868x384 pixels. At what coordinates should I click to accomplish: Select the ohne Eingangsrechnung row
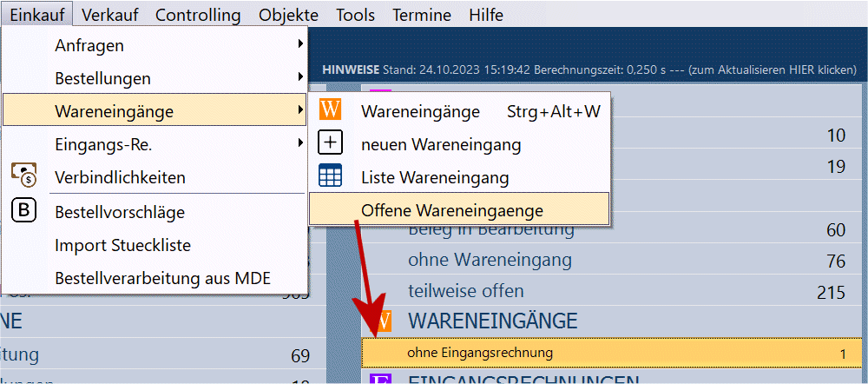click(x=611, y=353)
